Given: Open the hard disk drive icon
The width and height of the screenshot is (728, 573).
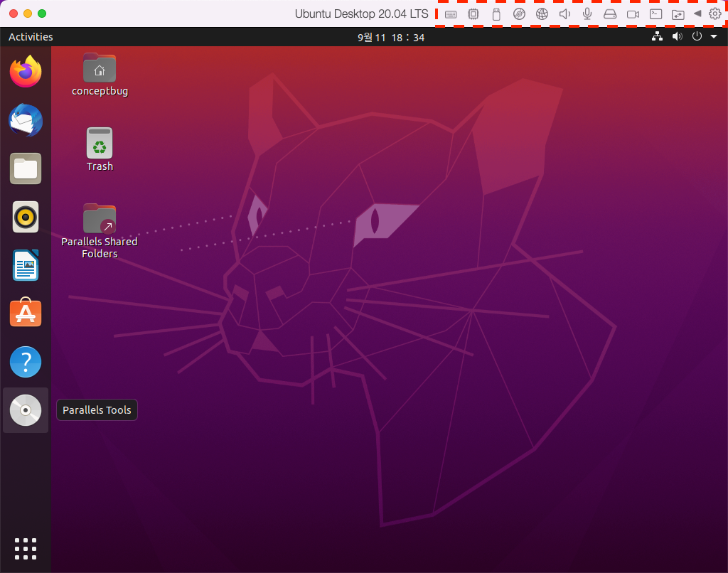Looking at the screenshot, I should click(x=610, y=14).
